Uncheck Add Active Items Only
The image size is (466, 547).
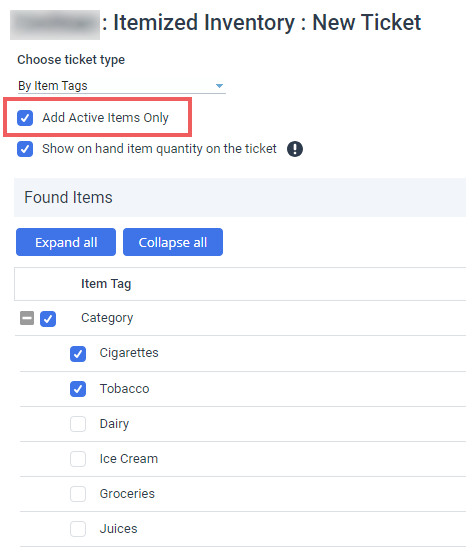25,118
